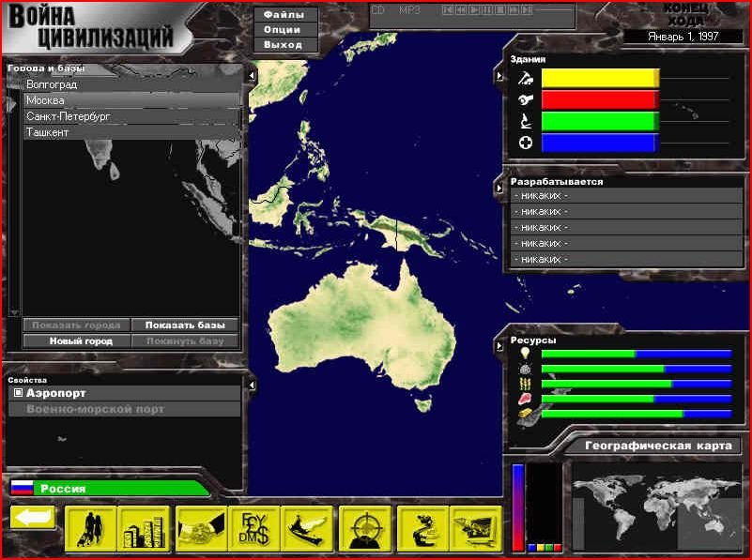Open the currency finance panel
752x560 pixels.
pyautogui.click(x=254, y=528)
